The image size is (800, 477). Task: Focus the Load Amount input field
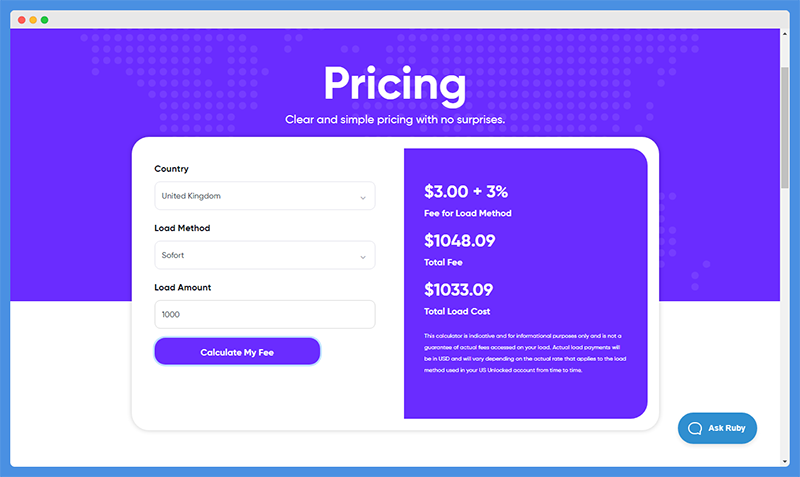tap(265, 314)
